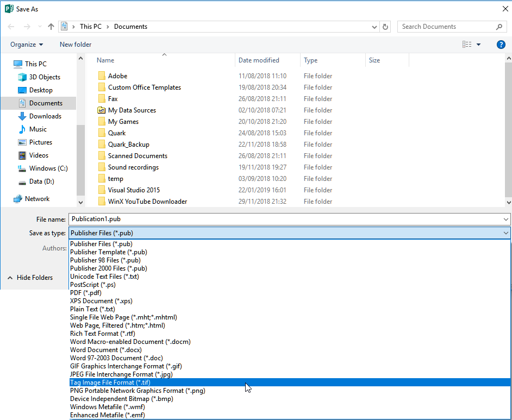Select the Quark_Backup folder
The width and height of the screenshot is (512, 420).
pyautogui.click(x=124, y=145)
